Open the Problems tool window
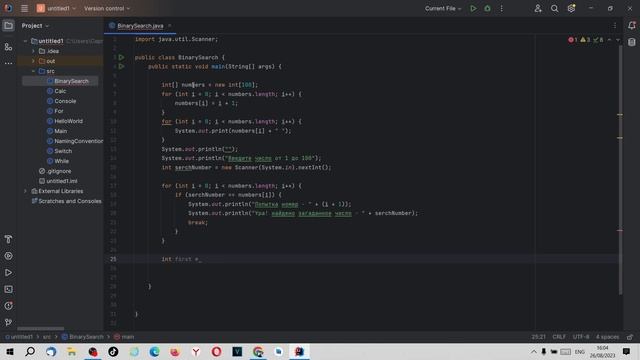 click(8, 306)
